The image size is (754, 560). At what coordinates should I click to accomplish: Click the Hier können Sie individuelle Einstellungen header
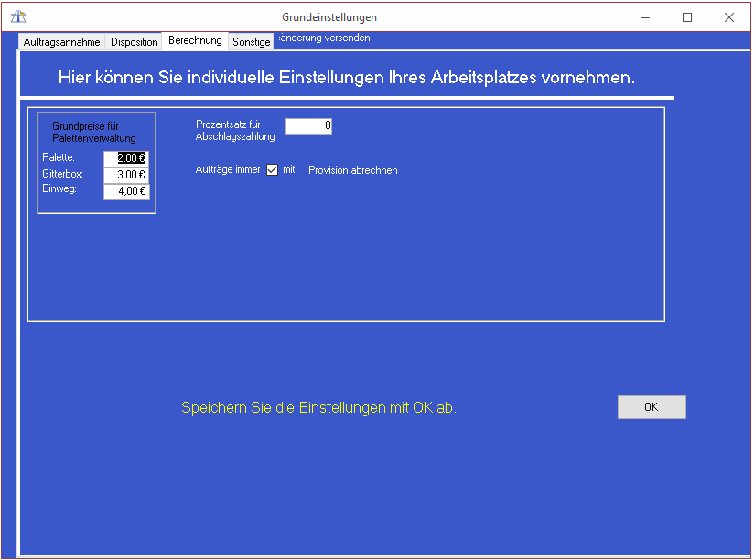tap(346, 77)
